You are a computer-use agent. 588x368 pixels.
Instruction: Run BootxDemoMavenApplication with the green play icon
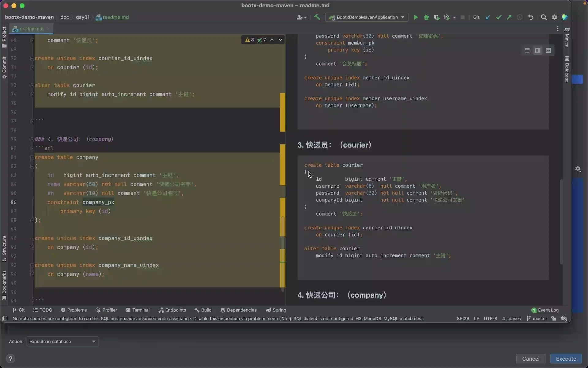416,17
